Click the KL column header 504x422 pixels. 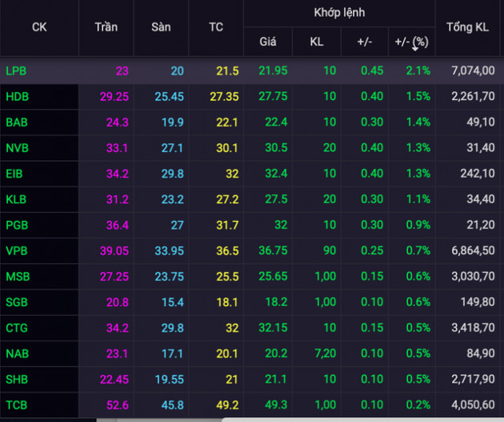coord(317,42)
